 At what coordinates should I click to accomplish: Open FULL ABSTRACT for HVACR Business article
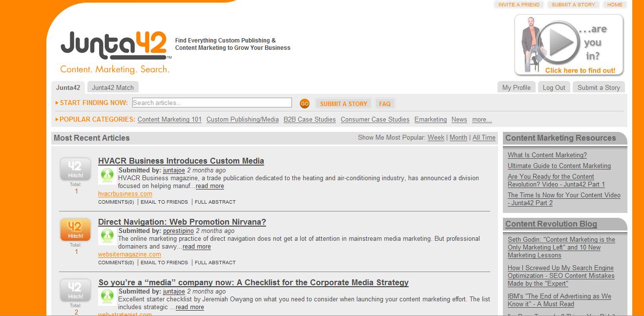(x=215, y=202)
